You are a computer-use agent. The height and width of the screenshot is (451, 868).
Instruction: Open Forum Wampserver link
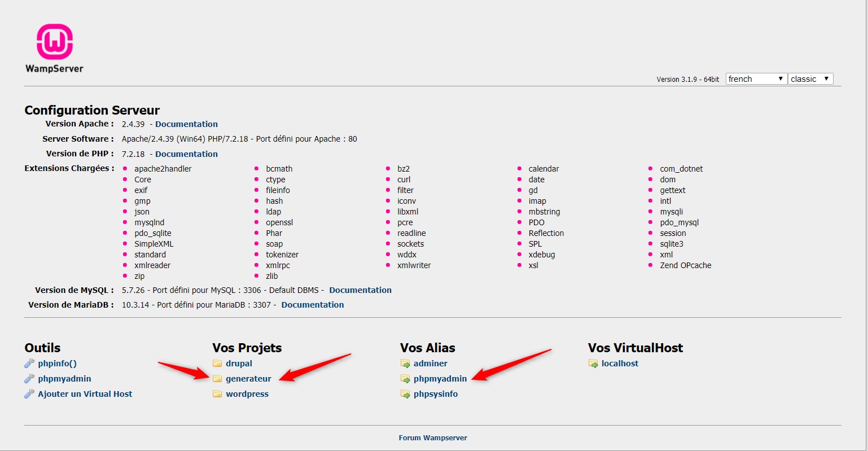click(433, 438)
